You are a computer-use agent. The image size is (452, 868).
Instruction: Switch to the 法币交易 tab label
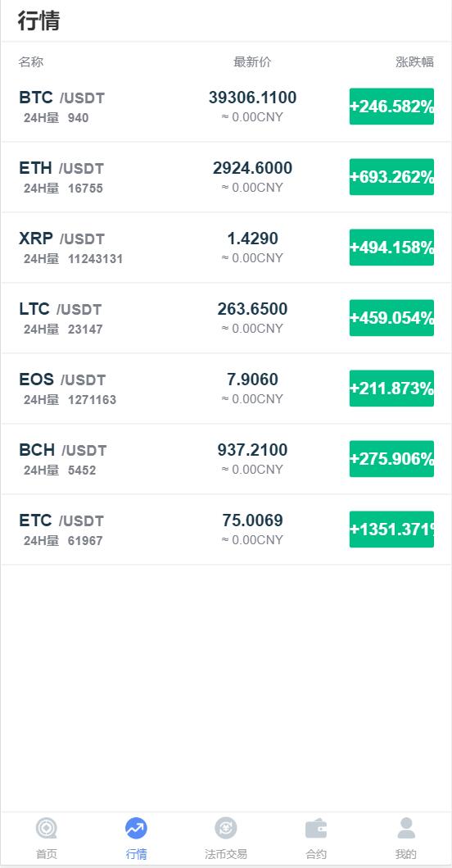[x=226, y=854]
